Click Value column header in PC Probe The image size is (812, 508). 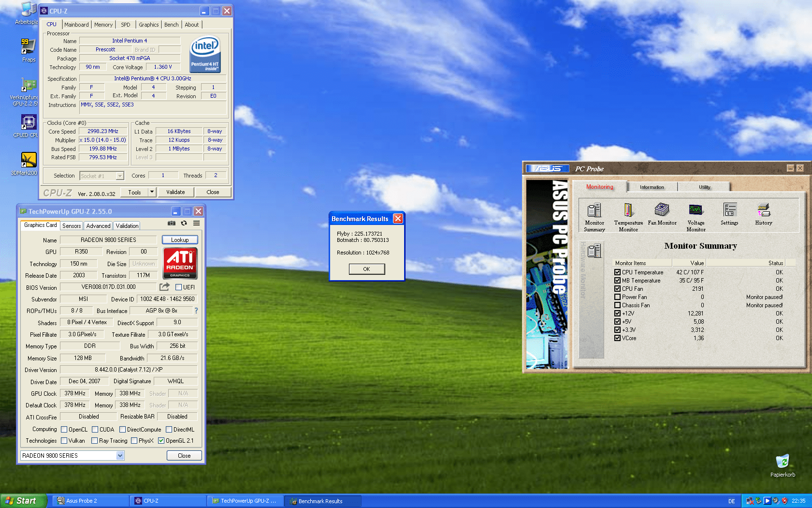tap(689, 263)
